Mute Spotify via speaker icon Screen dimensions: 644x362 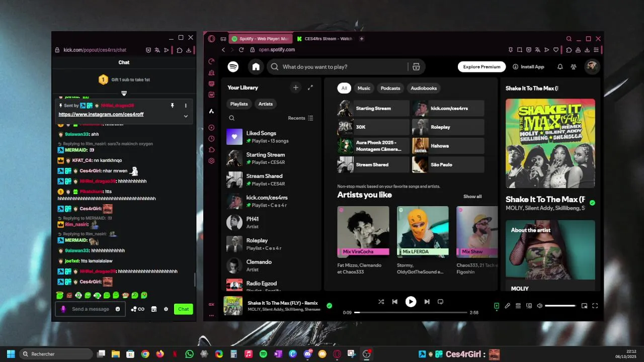tap(540, 306)
